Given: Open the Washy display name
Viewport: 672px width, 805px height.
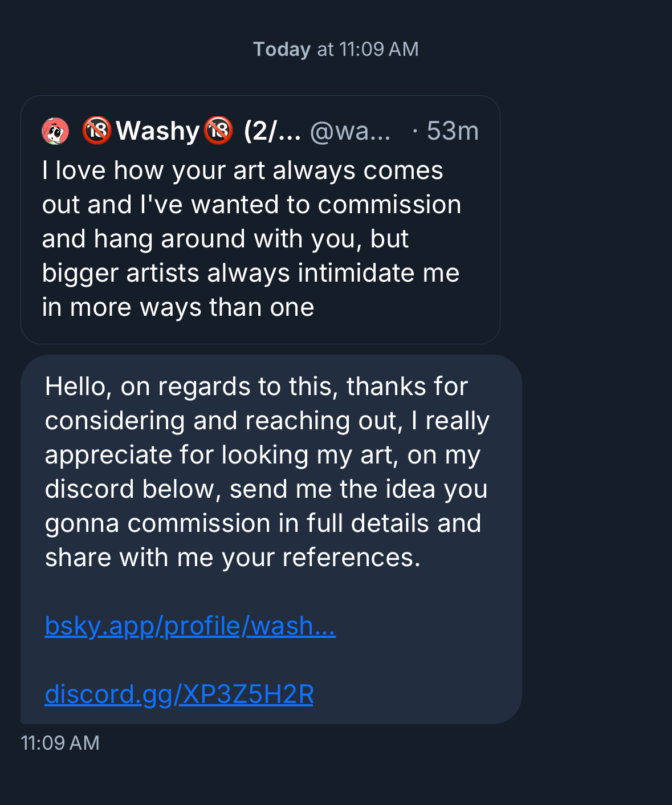Looking at the screenshot, I should click(x=157, y=131).
